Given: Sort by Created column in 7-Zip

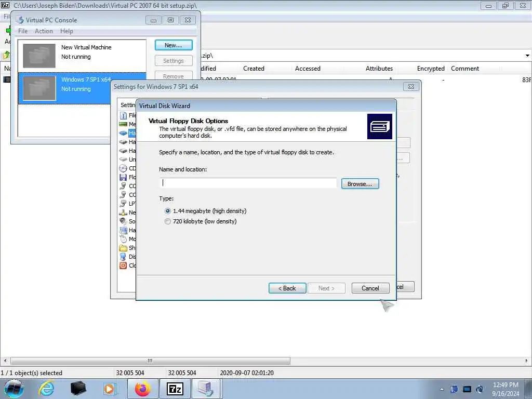Looking at the screenshot, I should tap(254, 68).
